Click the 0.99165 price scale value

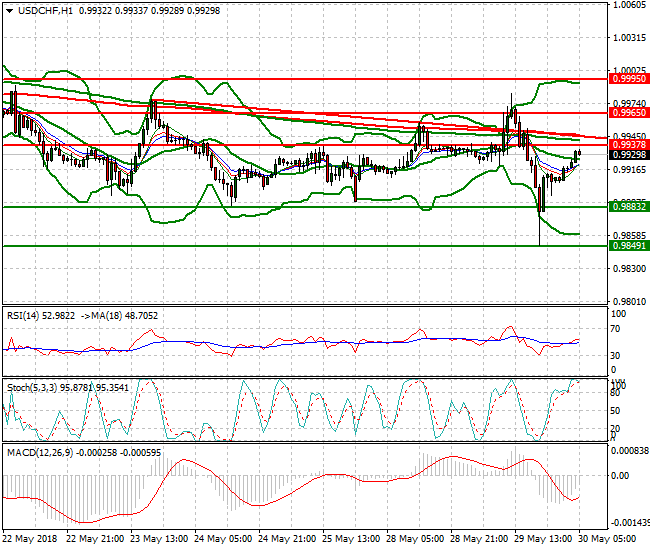(630, 170)
